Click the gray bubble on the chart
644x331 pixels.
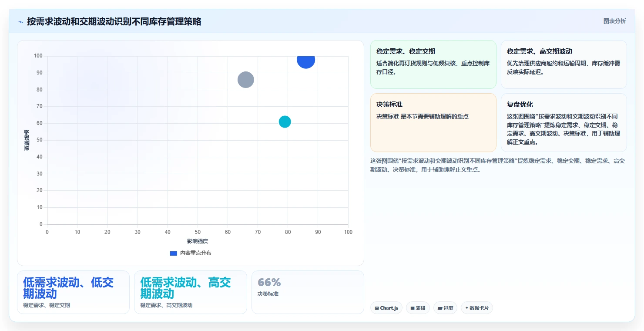[x=246, y=80]
